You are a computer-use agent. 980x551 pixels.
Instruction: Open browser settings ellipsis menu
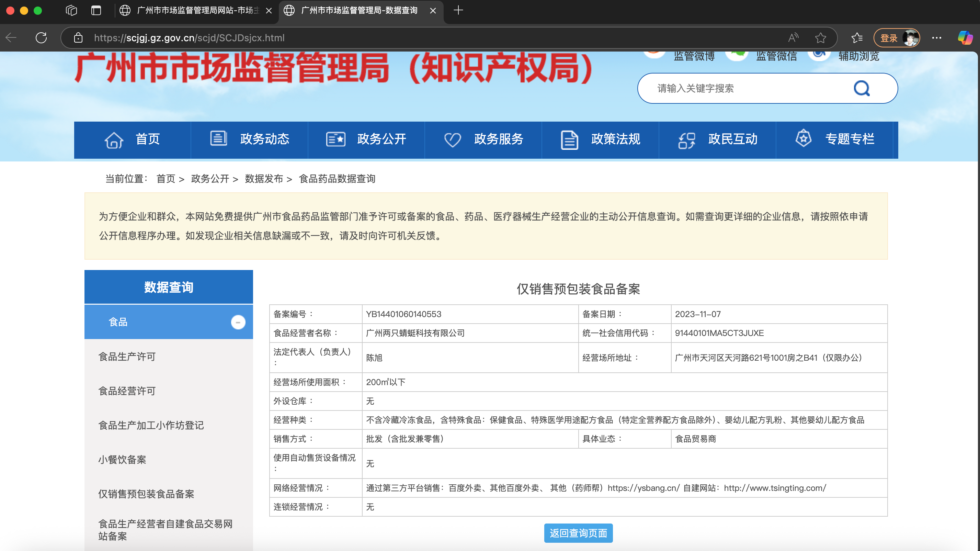[937, 38]
